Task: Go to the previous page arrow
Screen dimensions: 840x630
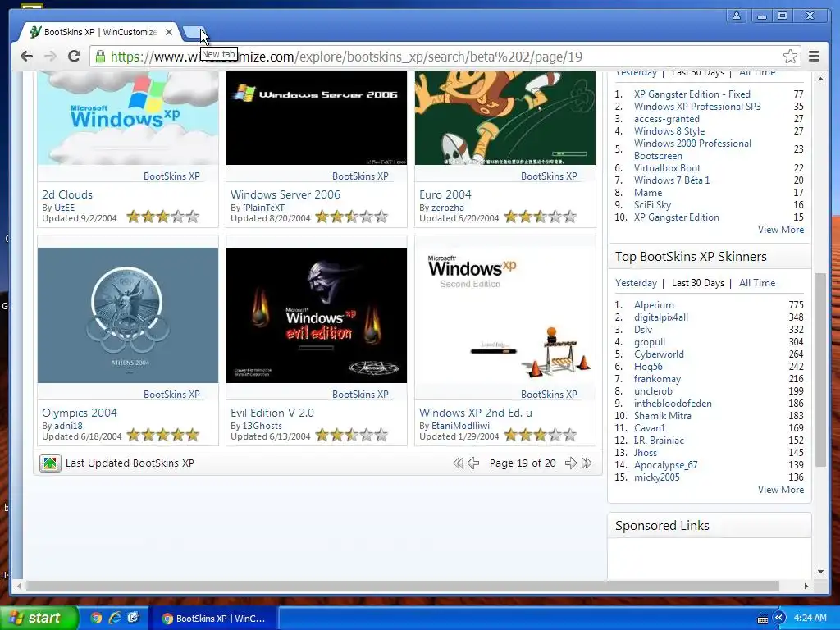Action: coord(473,463)
